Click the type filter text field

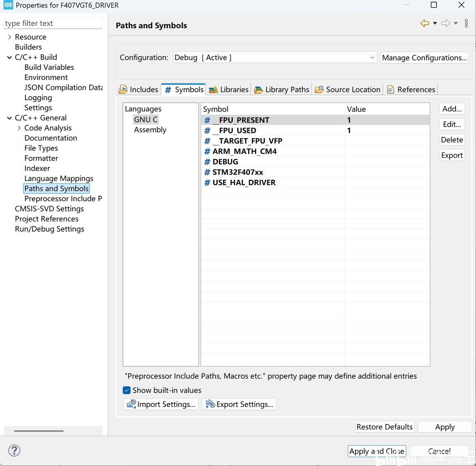(53, 24)
